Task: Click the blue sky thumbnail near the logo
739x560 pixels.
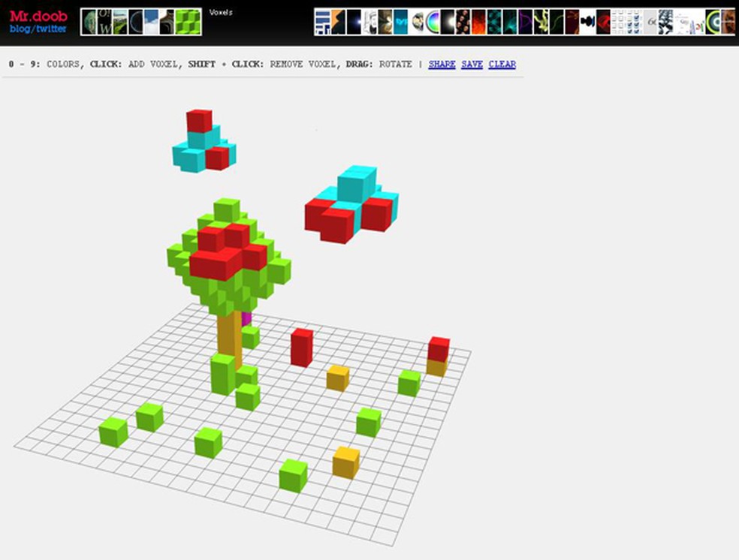Action: point(152,20)
